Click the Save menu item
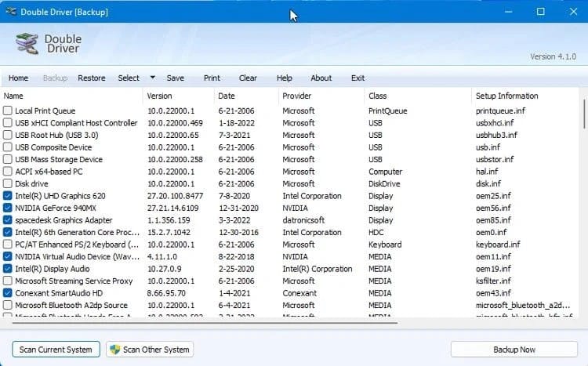The height and width of the screenshot is (366, 588). pos(176,78)
